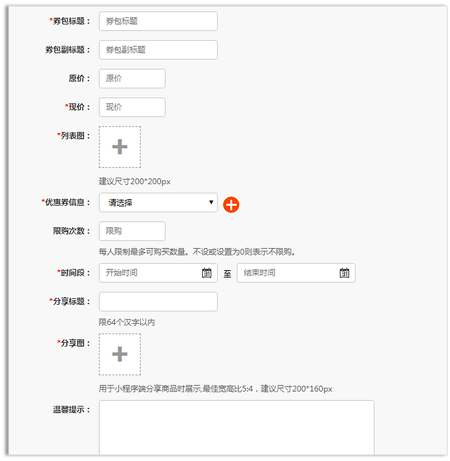Focus the 分享标题 text field
Image resolution: width=450 pixels, height=461 pixels.
click(158, 302)
